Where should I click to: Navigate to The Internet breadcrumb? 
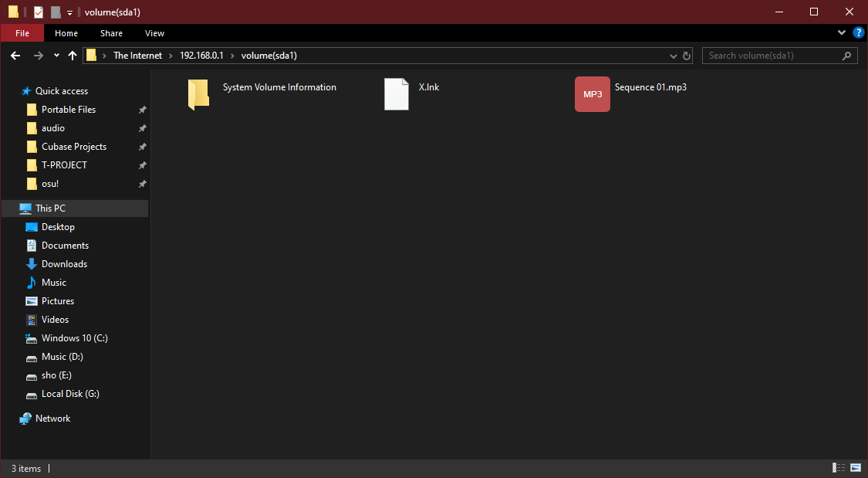[138, 56]
